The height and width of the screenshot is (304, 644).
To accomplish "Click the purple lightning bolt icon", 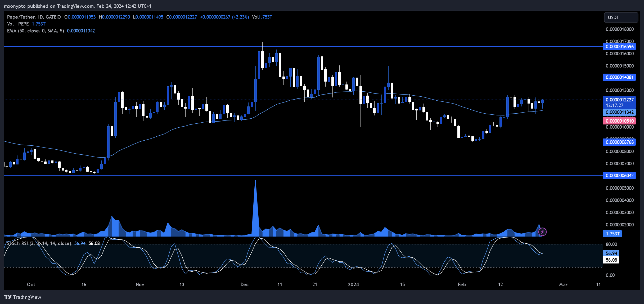I will (542, 232).
